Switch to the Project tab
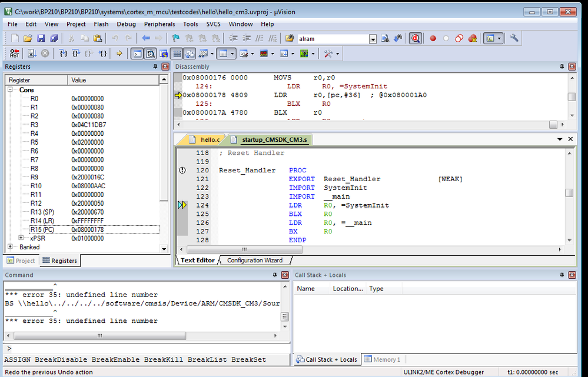The image size is (588, 377). click(x=21, y=261)
